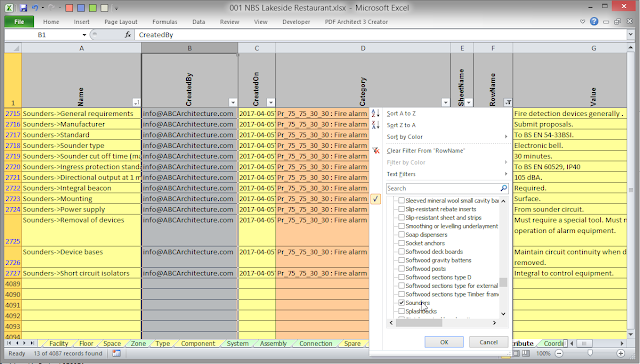Click the formula bar containing CreatedBy

pos(381,35)
